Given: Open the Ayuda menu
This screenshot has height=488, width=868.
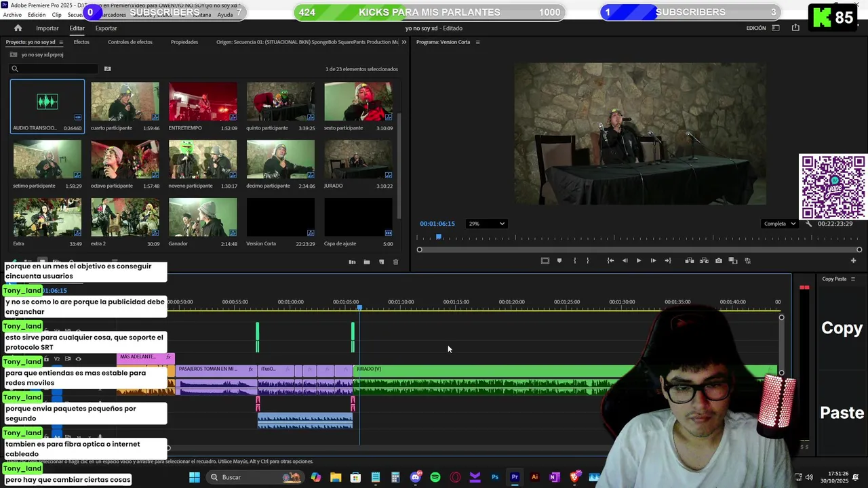Looking at the screenshot, I should (224, 14).
